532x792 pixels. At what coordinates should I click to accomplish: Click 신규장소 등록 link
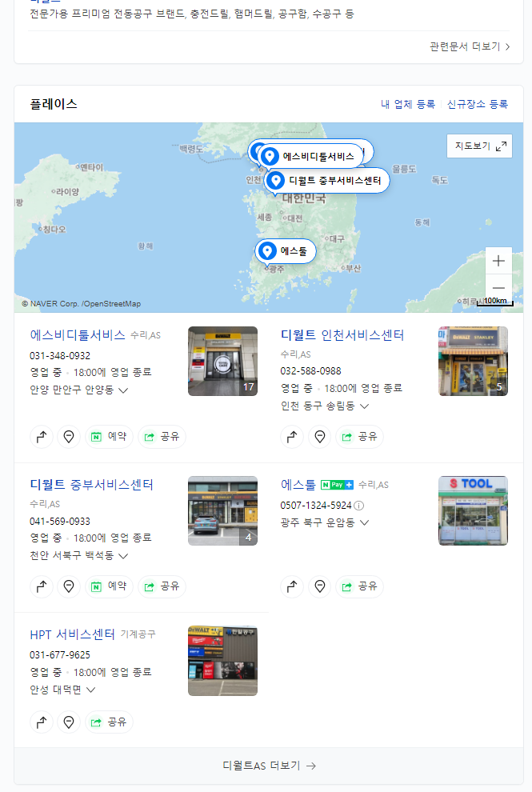(x=478, y=104)
